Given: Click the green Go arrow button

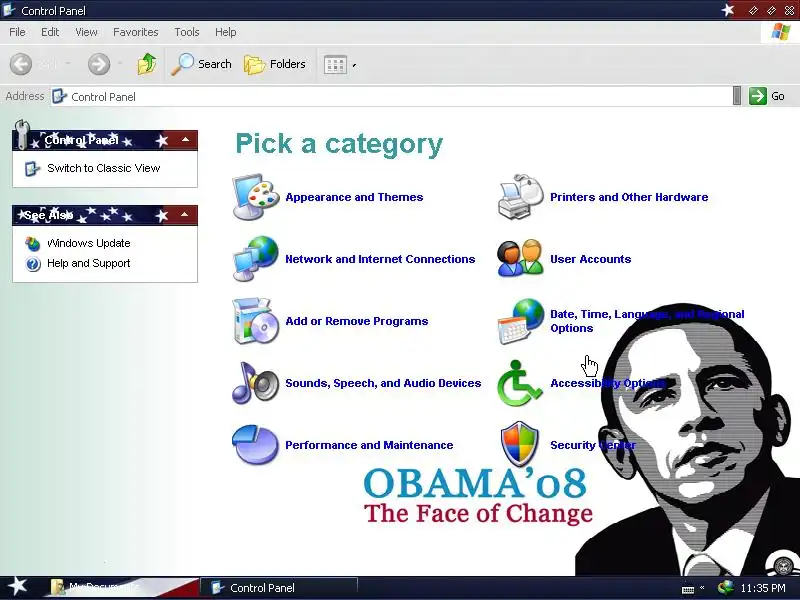Looking at the screenshot, I should 758,96.
